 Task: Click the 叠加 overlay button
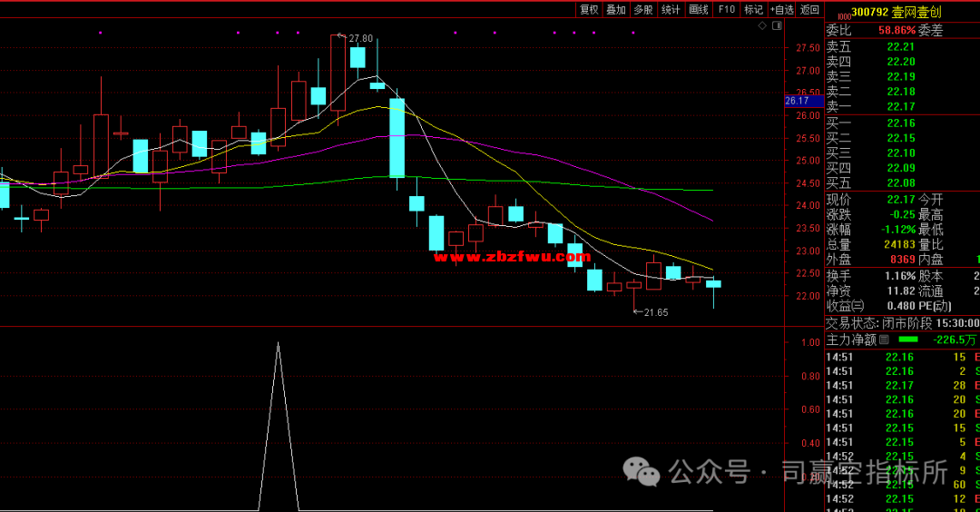[615, 9]
